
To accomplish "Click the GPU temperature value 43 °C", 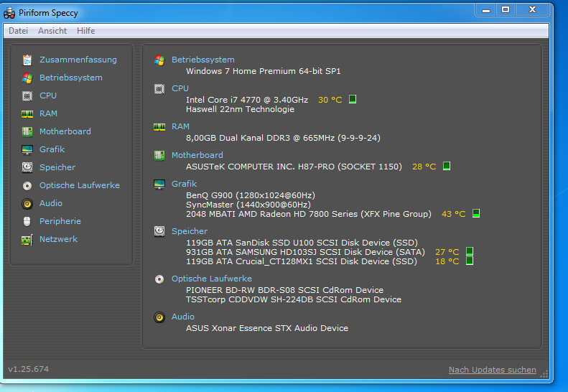I will (x=454, y=214).
